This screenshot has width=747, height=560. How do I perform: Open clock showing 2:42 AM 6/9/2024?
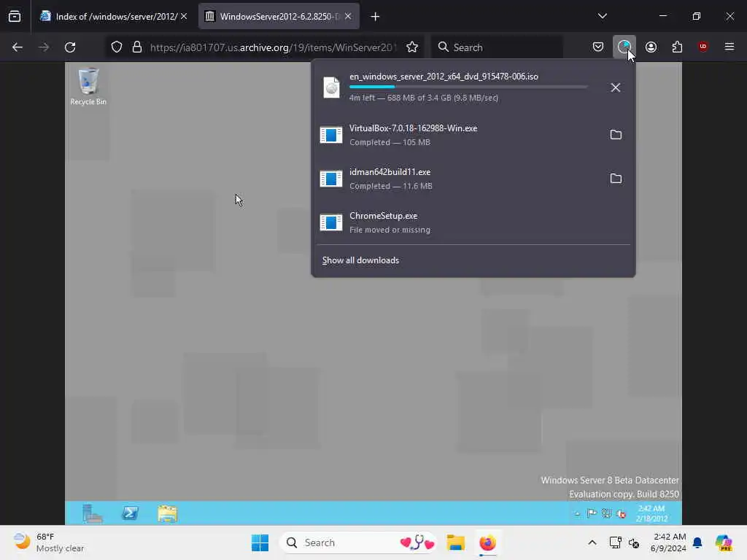click(670, 542)
